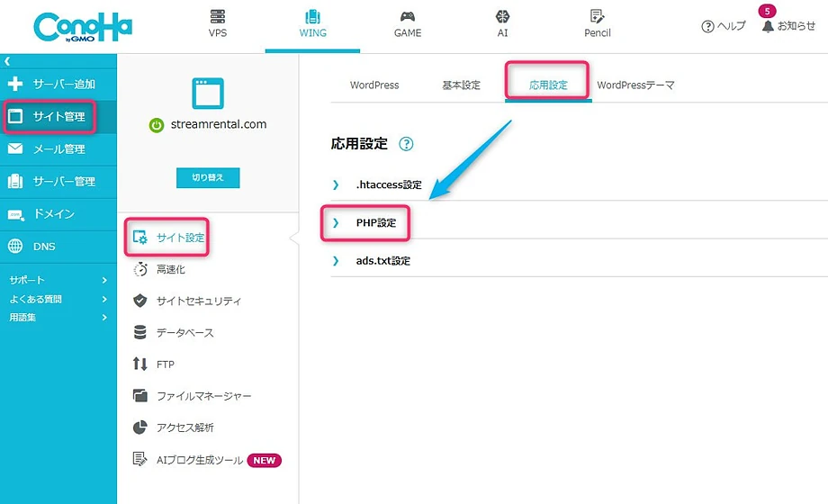The height and width of the screenshot is (504, 828).
Task: Select the WING service icon
Action: coord(312,16)
